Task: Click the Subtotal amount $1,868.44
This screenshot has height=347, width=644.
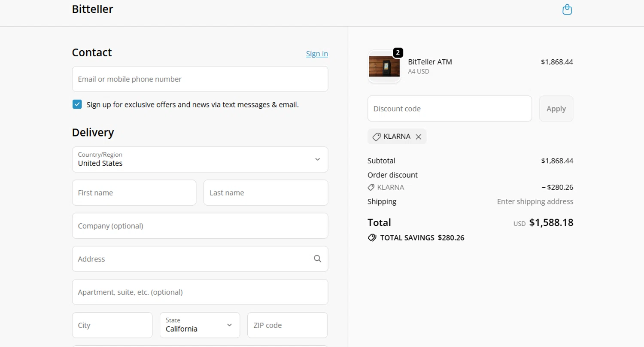Action: (557, 161)
